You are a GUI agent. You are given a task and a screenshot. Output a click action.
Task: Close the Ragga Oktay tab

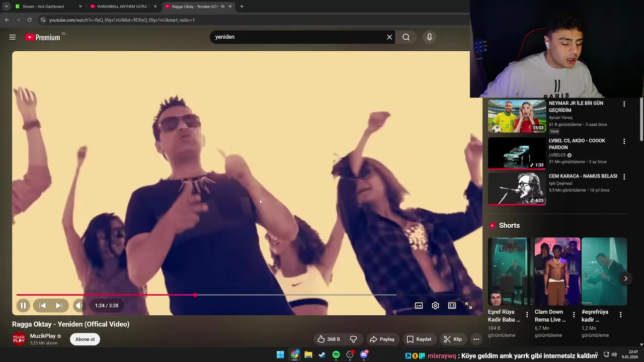[230, 7]
